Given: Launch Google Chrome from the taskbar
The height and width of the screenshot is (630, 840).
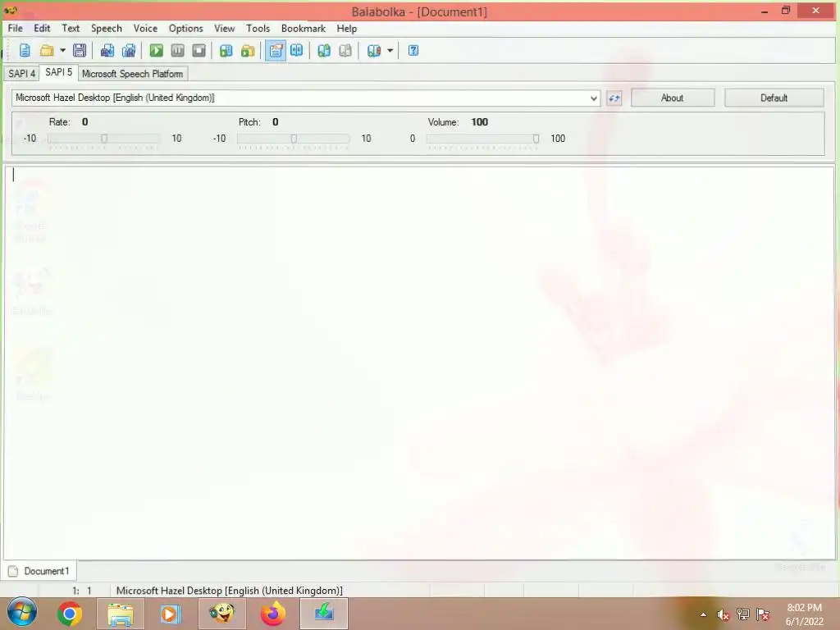Looking at the screenshot, I should pos(69,614).
